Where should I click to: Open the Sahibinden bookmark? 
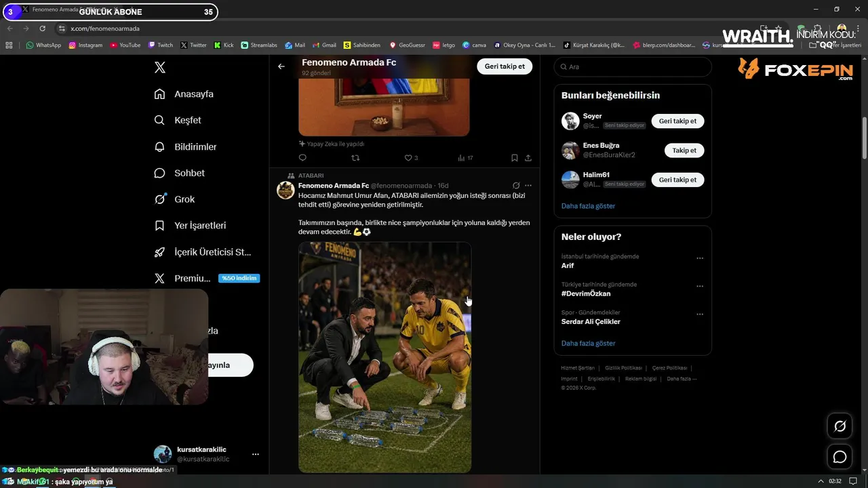[362, 45]
